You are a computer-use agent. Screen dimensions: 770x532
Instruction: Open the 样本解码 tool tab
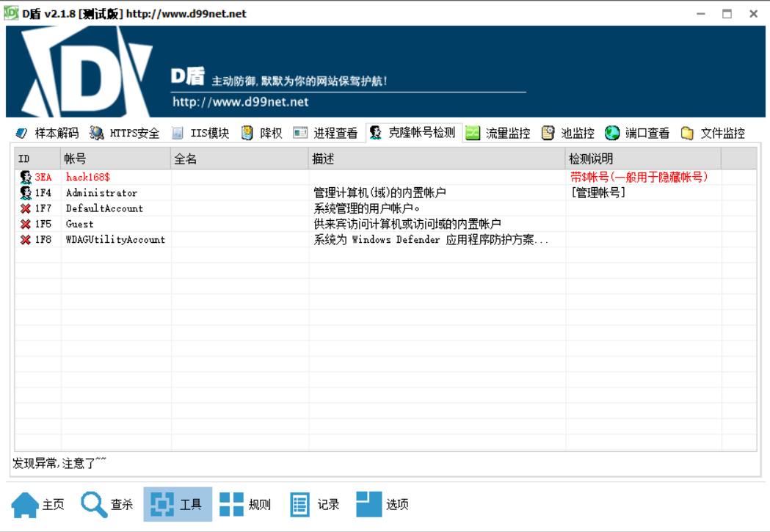[x=47, y=133]
